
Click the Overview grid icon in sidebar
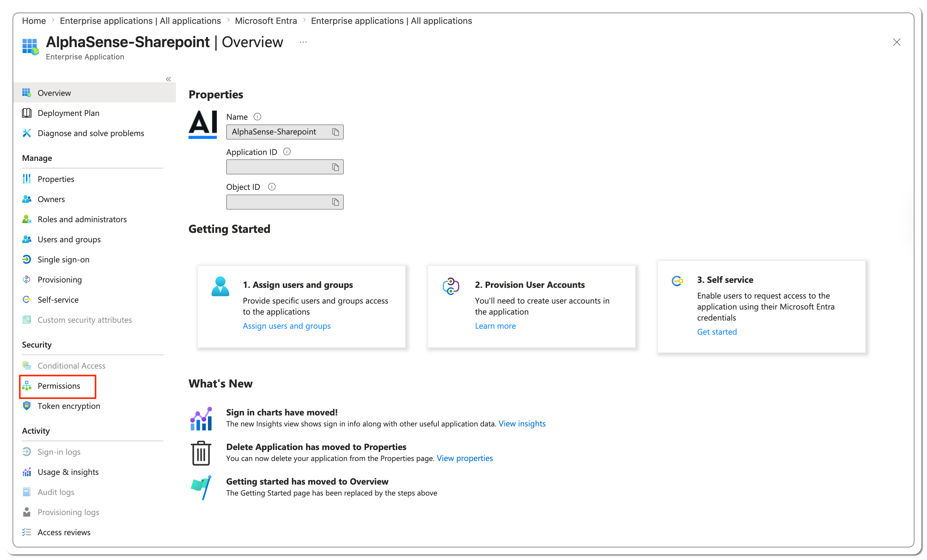tap(26, 93)
